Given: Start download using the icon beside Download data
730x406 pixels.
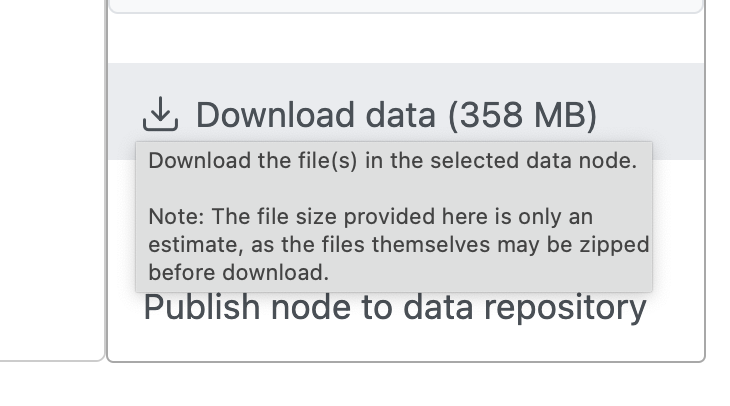Looking at the screenshot, I should tap(160, 115).
